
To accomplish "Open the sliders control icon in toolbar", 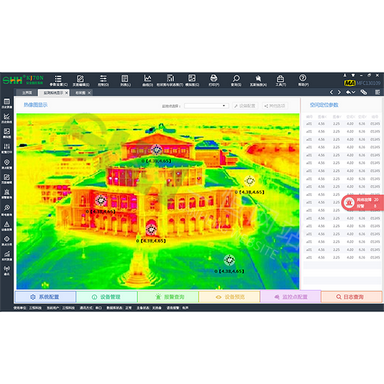I will coord(103,79).
